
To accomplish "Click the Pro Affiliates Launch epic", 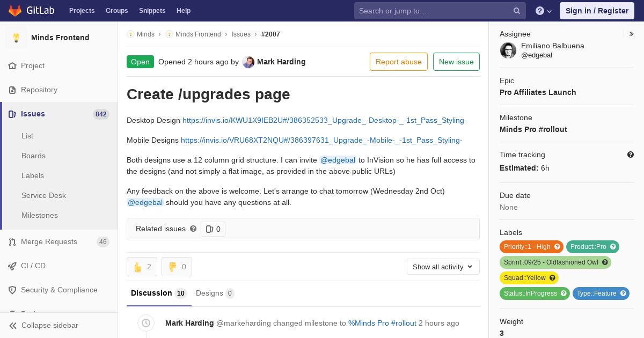I will tap(538, 92).
